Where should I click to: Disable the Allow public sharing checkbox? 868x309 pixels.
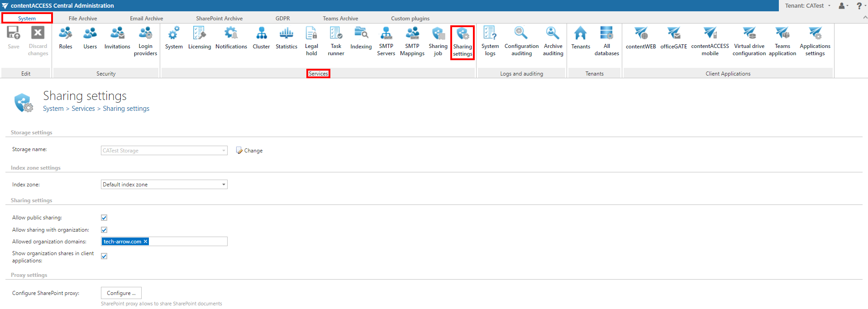pos(104,218)
